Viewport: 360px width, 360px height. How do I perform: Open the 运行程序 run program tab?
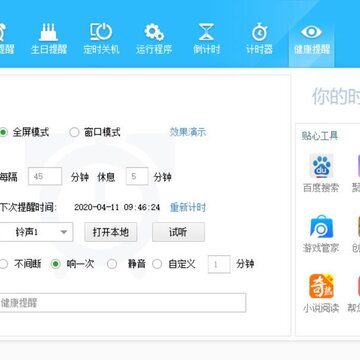click(154, 39)
